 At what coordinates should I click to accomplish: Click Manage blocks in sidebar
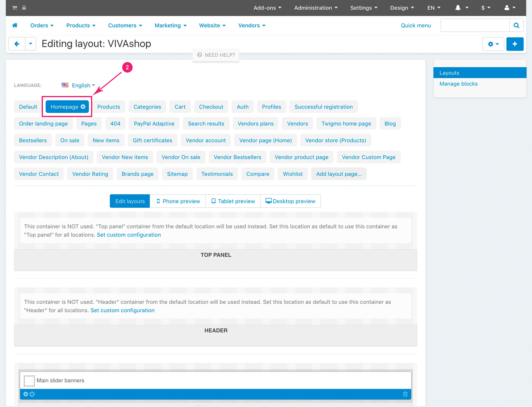point(458,84)
